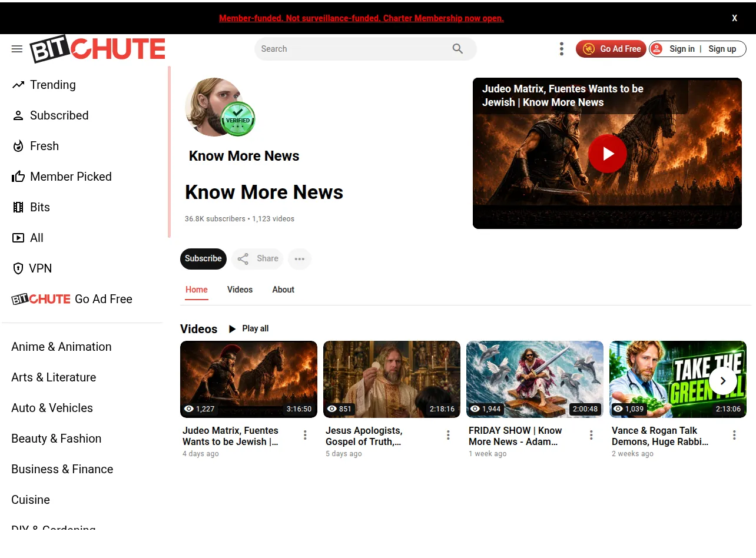Open options menu for Vance & Rogan video

[734, 435]
